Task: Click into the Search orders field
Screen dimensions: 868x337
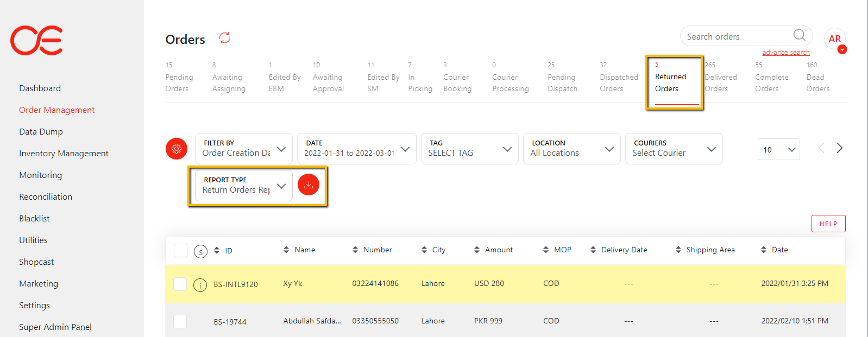Action: [736, 37]
